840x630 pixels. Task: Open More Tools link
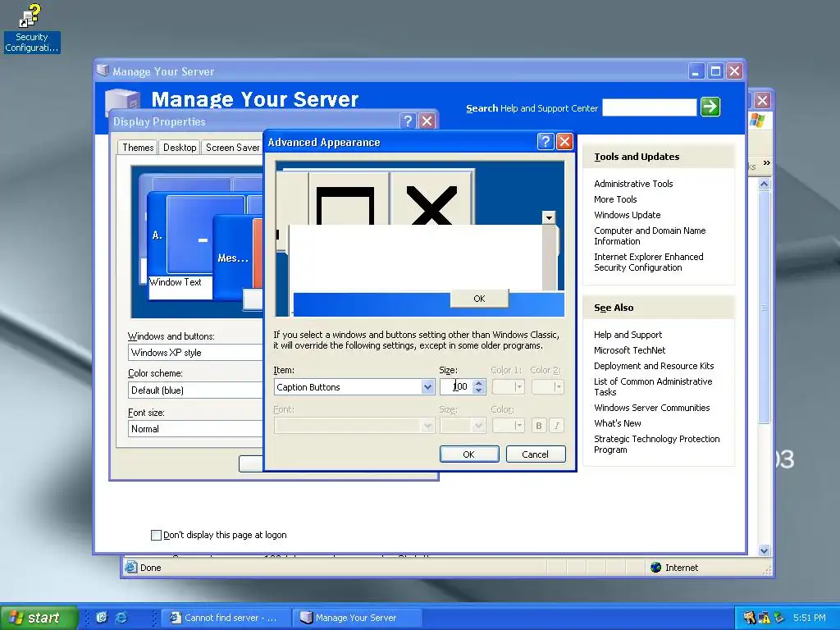[615, 199]
